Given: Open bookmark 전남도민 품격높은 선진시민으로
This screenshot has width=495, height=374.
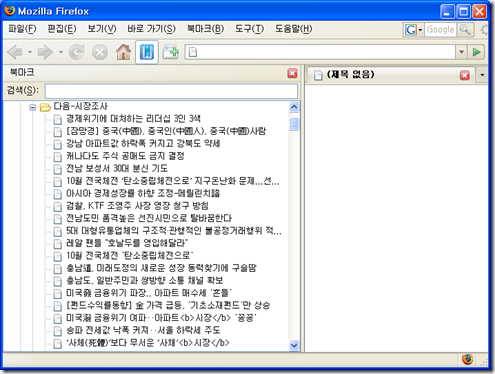Looking at the screenshot, I should [149, 218].
